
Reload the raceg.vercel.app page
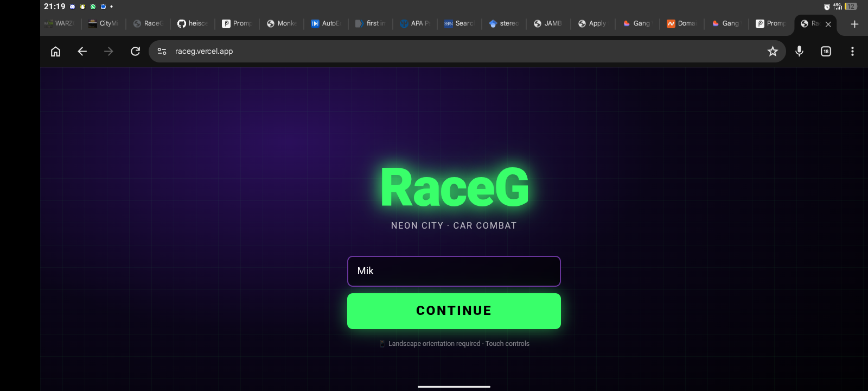(x=135, y=51)
